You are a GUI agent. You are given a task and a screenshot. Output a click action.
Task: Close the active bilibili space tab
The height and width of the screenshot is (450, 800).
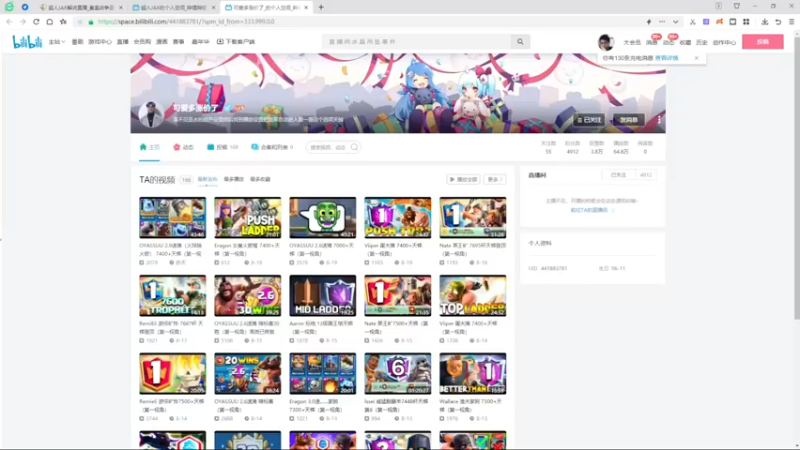pyautogui.click(x=306, y=8)
